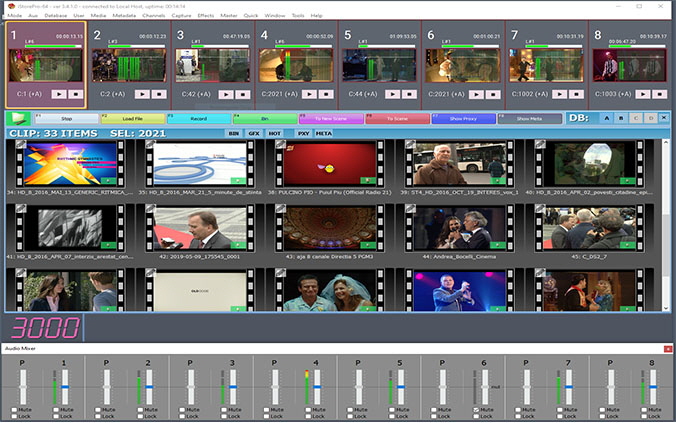This screenshot has width=676, height=423.
Task: Click the X button in DB panel
Action: pyautogui.click(x=663, y=118)
